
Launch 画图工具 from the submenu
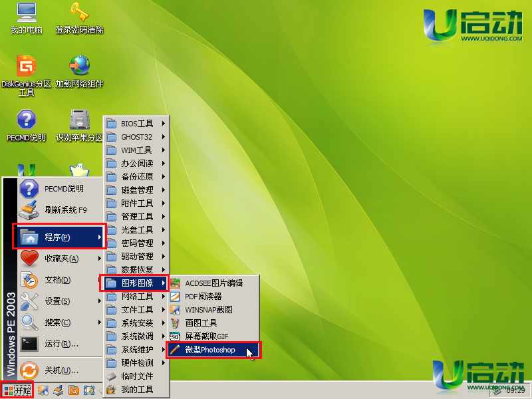pyautogui.click(x=214, y=323)
